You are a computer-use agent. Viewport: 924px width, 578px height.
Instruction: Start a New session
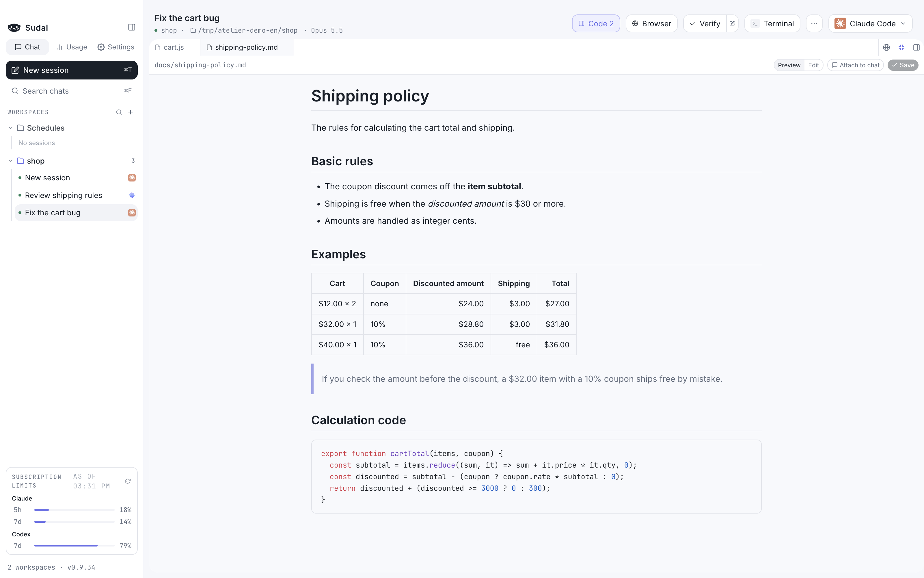coord(71,70)
